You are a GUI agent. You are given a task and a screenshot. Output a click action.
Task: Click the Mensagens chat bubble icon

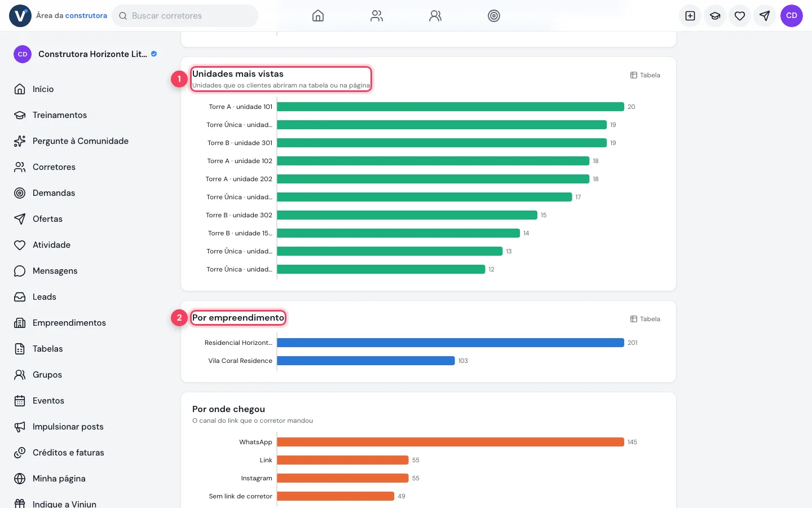pyautogui.click(x=20, y=271)
